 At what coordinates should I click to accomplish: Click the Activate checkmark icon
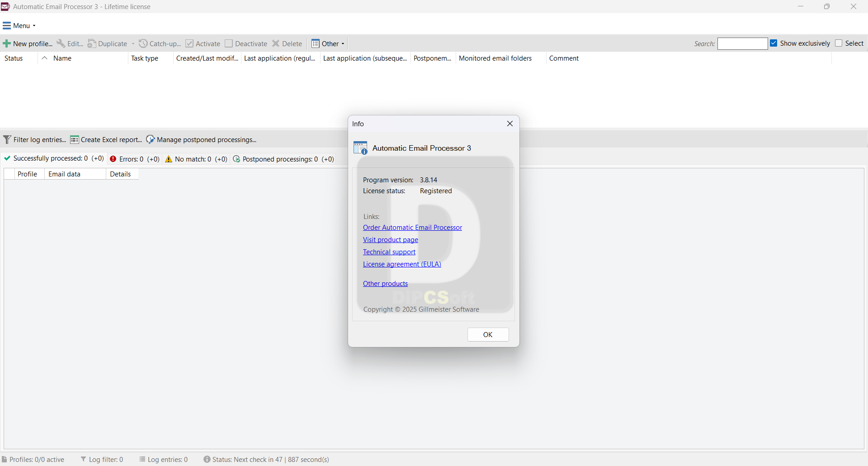[189, 43]
